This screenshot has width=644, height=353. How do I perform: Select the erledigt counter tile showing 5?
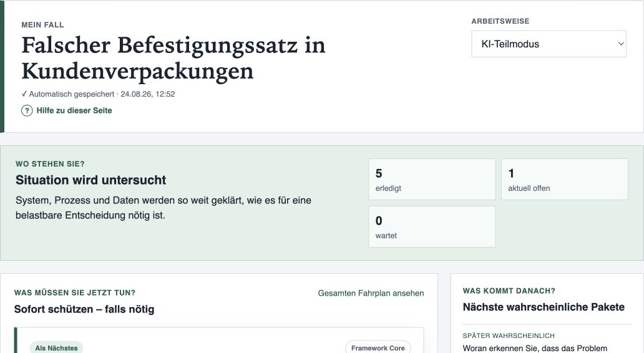coord(432,180)
